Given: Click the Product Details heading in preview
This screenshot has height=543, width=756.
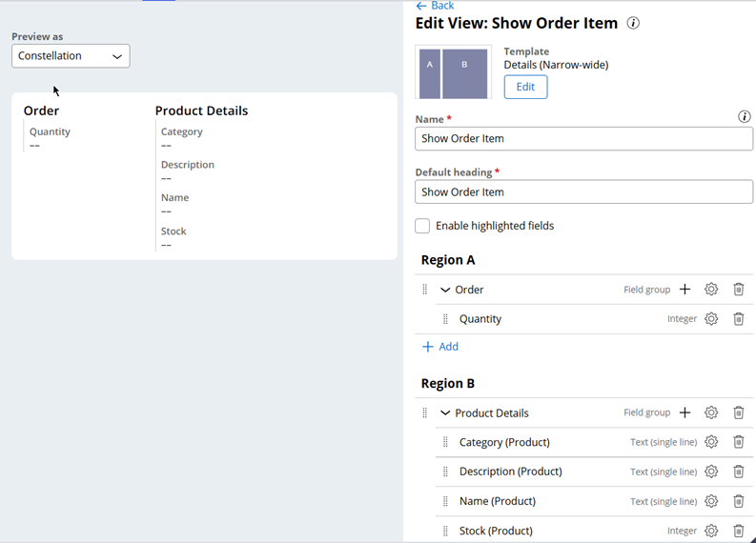Looking at the screenshot, I should (x=201, y=111).
